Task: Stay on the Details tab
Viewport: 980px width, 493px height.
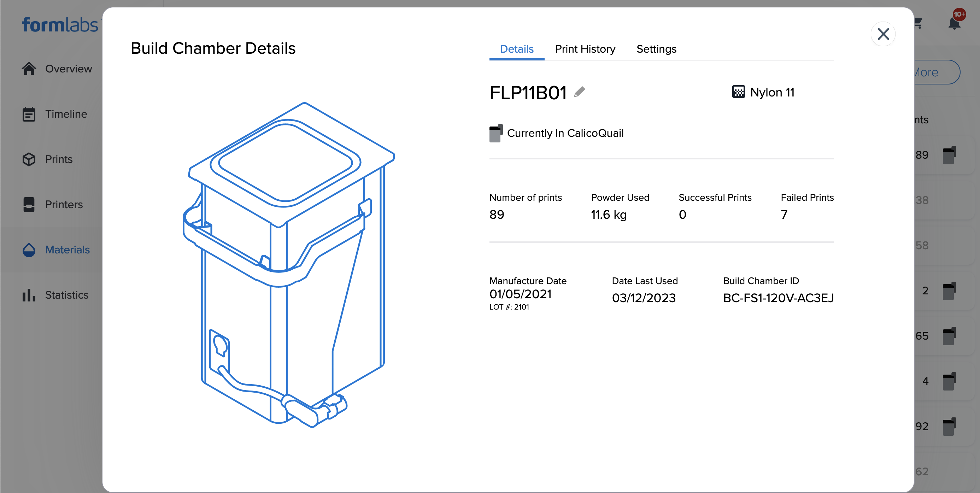Action: pos(516,49)
